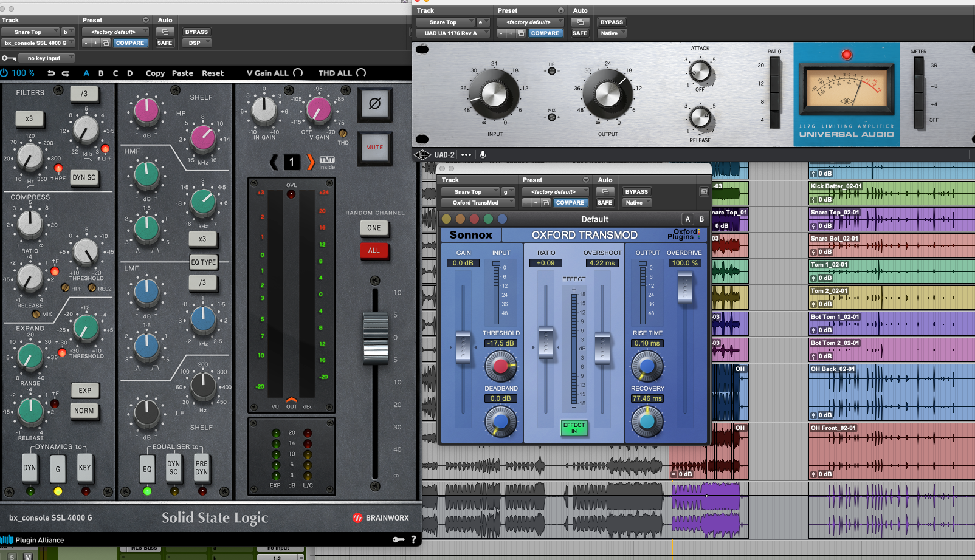Click Oxford TransMod target square icon at right

coord(704,191)
